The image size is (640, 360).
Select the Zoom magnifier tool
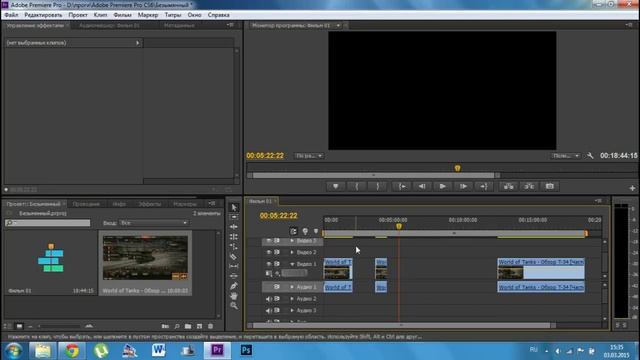pos(234,305)
